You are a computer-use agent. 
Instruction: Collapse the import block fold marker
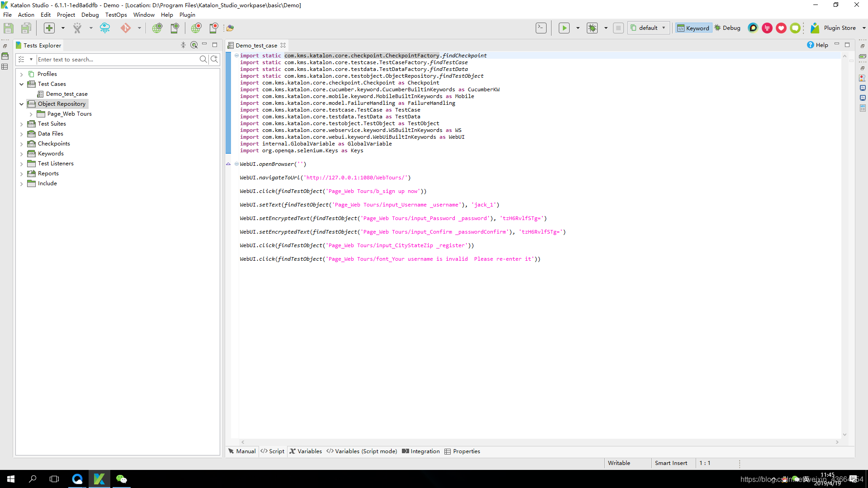[236, 56]
